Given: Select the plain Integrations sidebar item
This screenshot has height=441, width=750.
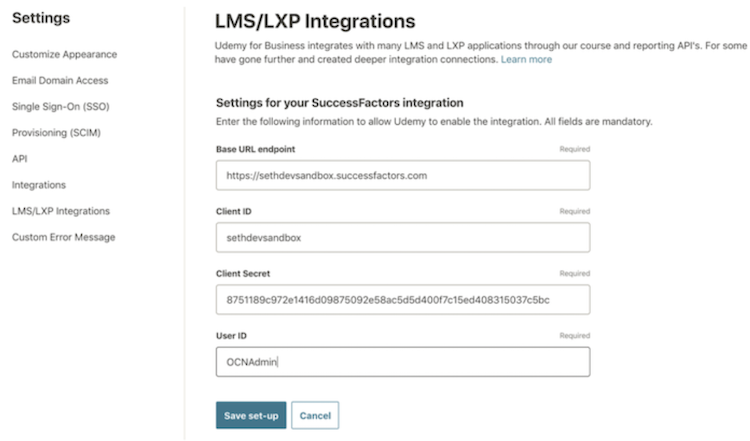Looking at the screenshot, I should click(39, 185).
